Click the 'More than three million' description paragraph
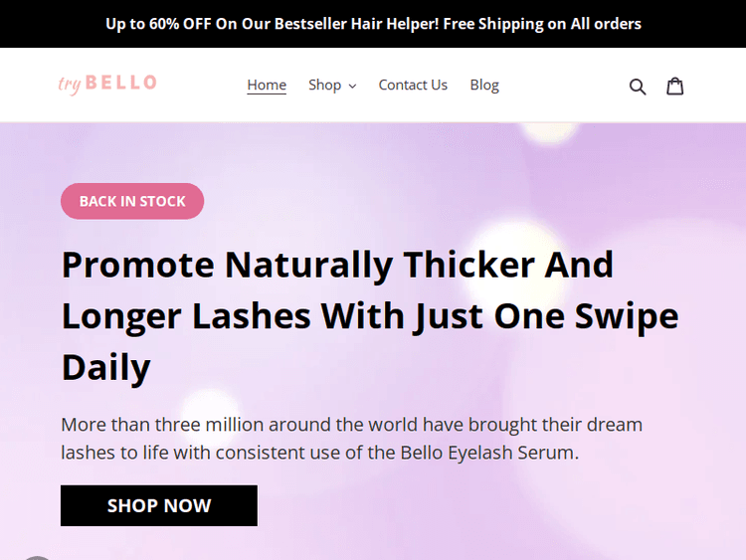The height and width of the screenshot is (560, 746). coord(351,439)
